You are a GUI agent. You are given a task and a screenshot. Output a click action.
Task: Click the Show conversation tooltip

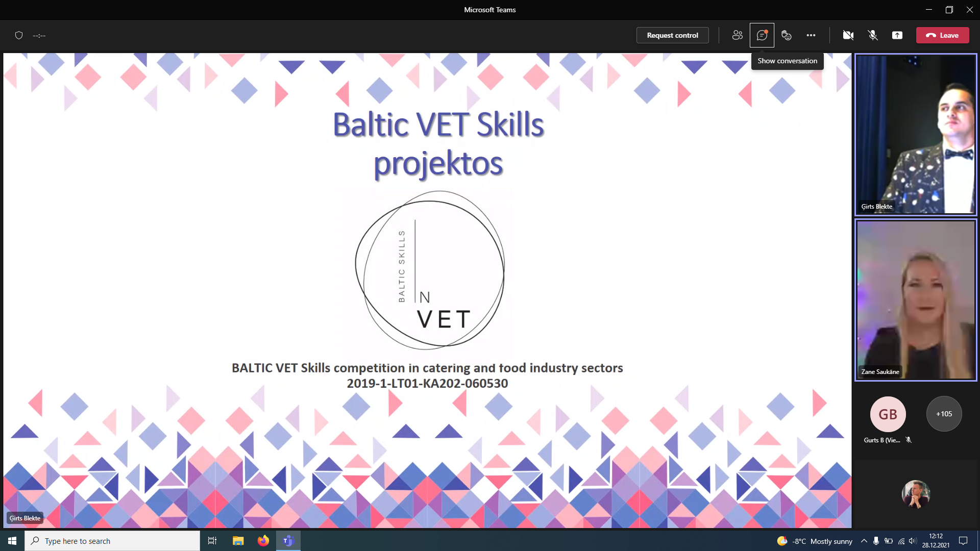point(787,61)
